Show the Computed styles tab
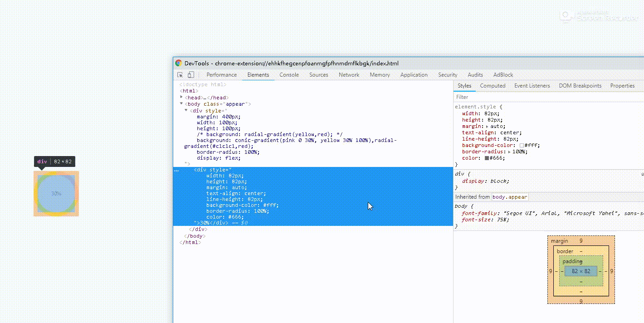This screenshot has height=323, width=644. (x=493, y=86)
